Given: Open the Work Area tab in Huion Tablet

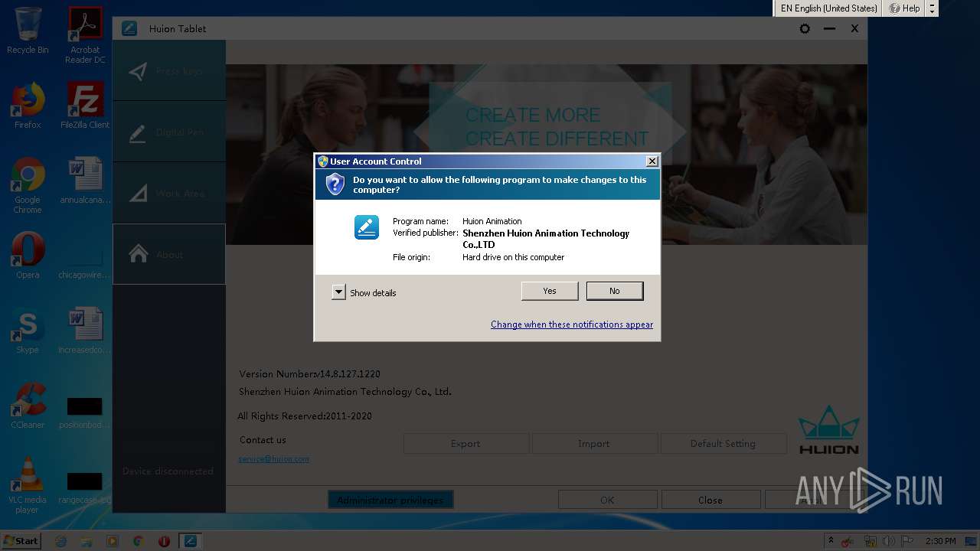Looking at the screenshot, I should click(169, 193).
